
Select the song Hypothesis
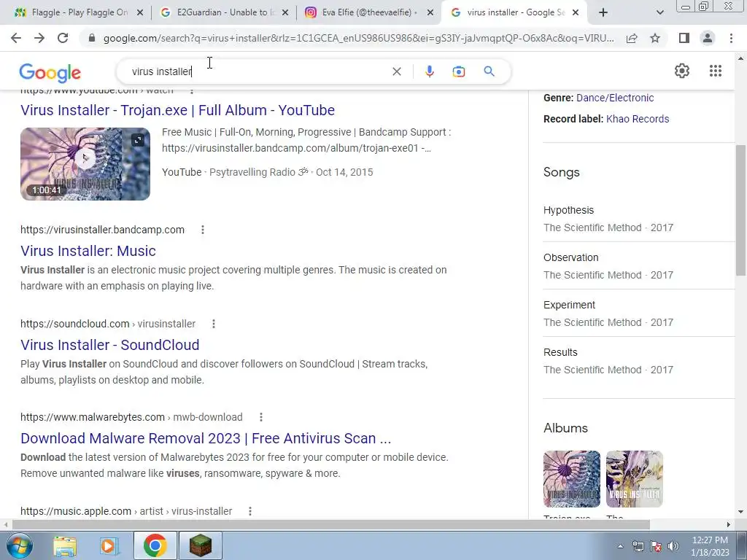pyautogui.click(x=569, y=210)
